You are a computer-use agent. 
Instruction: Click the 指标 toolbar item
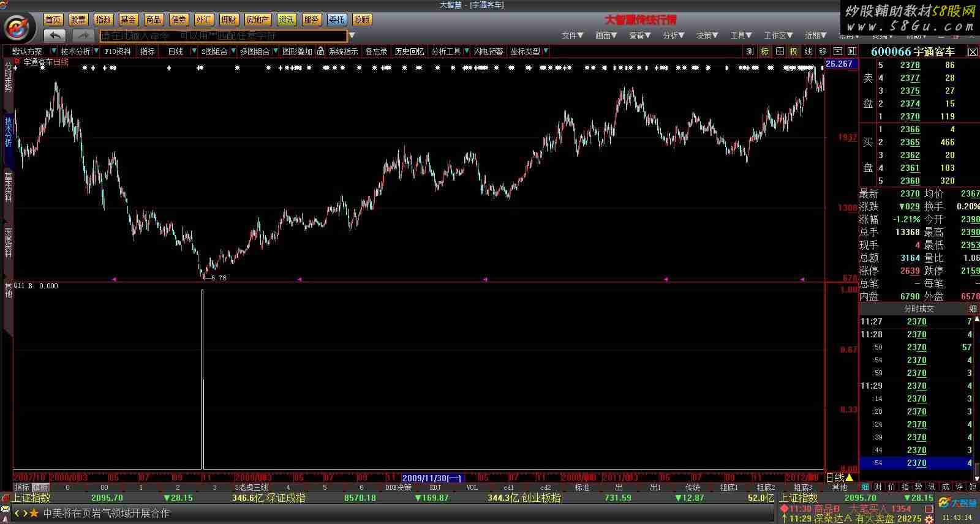pyautogui.click(x=148, y=51)
